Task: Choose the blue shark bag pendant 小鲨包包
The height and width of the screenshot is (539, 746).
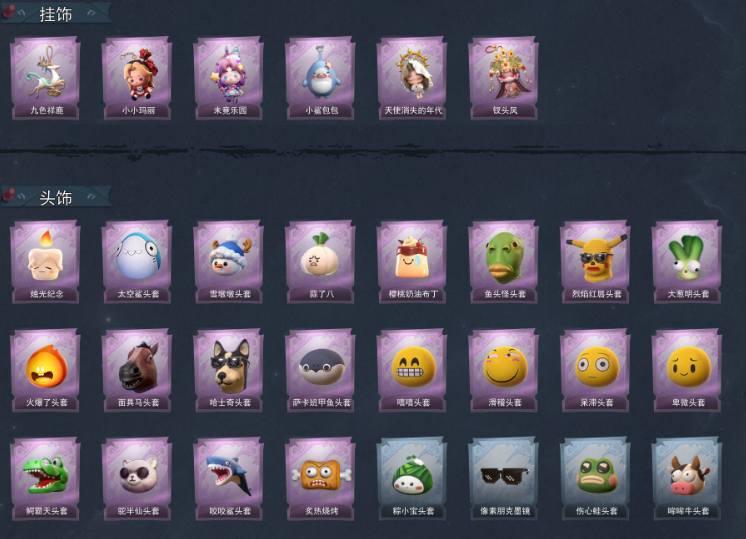Action: pyautogui.click(x=320, y=78)
